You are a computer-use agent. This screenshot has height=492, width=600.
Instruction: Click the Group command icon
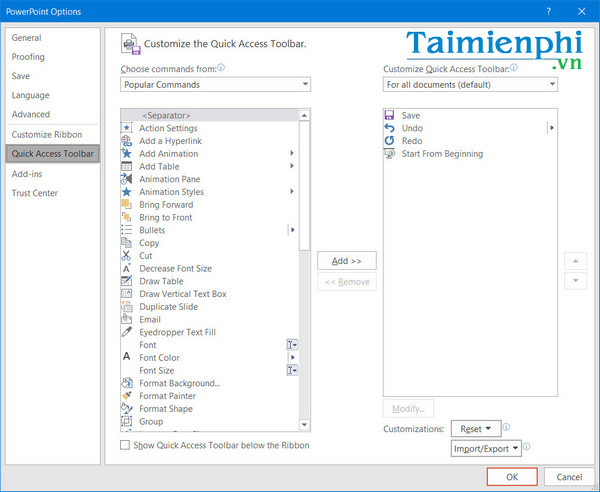(x=127, y=421)
